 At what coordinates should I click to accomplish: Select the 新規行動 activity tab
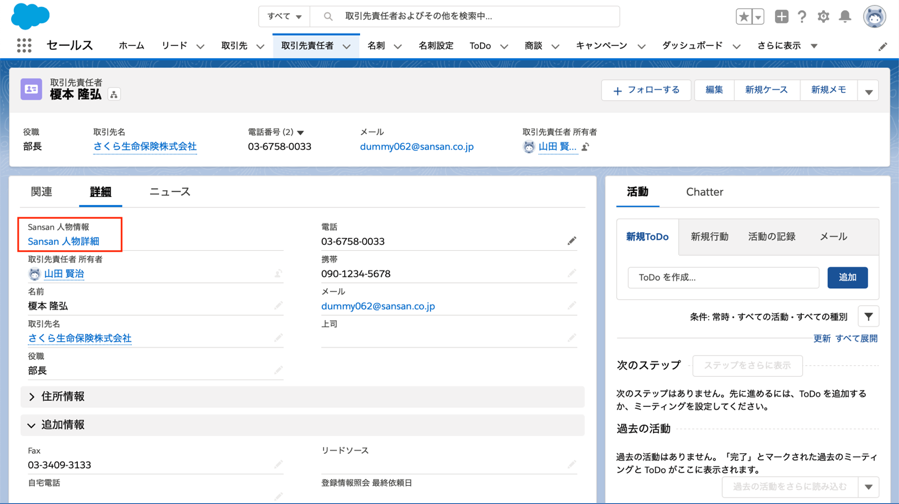[709, 237]
